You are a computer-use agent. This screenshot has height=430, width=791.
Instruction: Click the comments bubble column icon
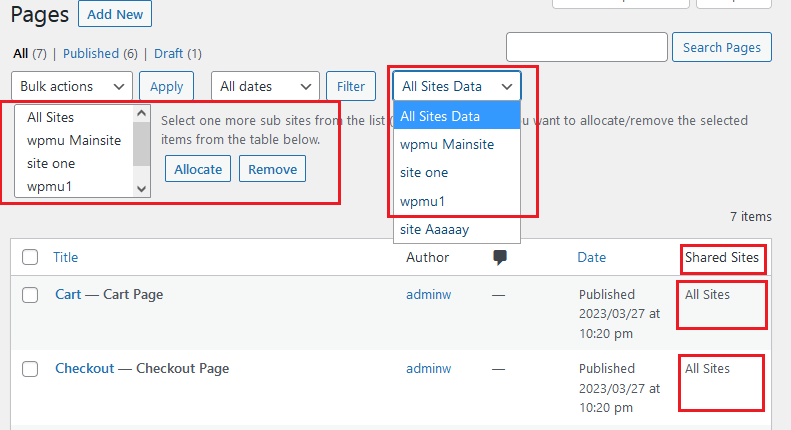(500, 258)
